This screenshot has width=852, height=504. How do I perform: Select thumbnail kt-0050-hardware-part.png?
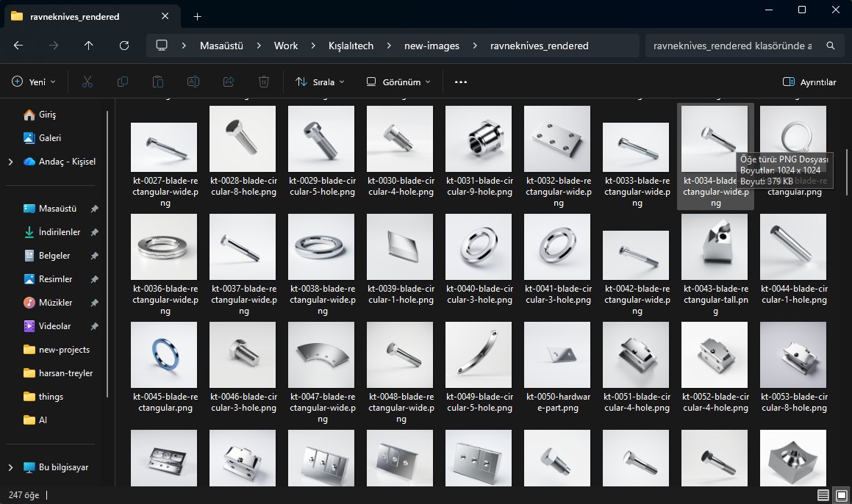click(557, 355)
